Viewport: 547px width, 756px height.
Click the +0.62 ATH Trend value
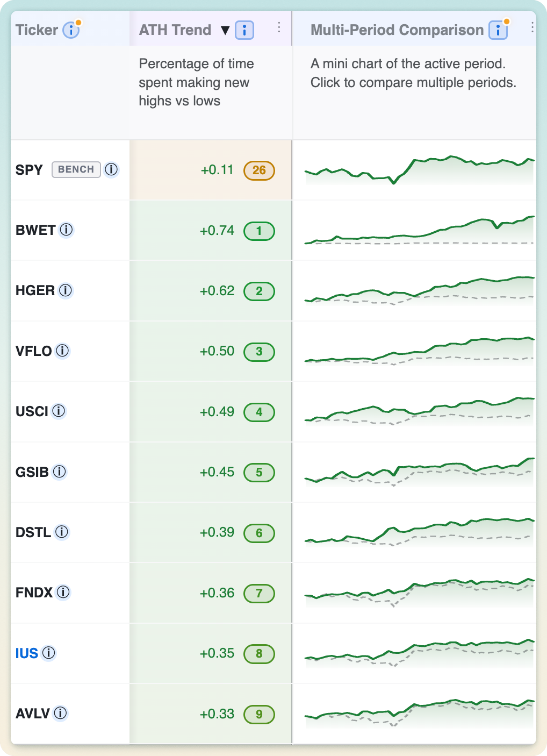point(217,291)
